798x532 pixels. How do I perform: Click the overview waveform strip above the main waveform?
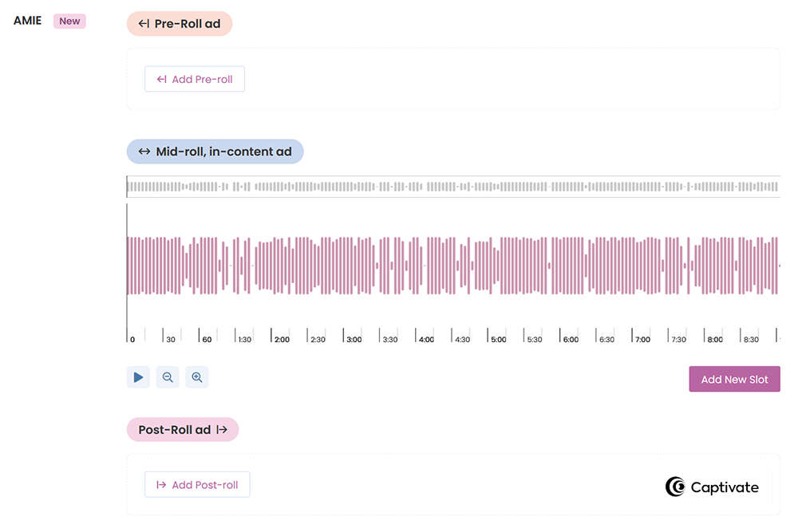coord(453,187)
